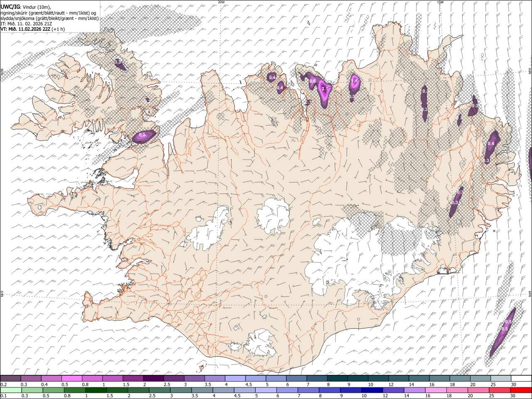This screenshot has width=532, height=399.
Task: Select upper legend swatch between 25 and 30
Action: click(501, 378)
